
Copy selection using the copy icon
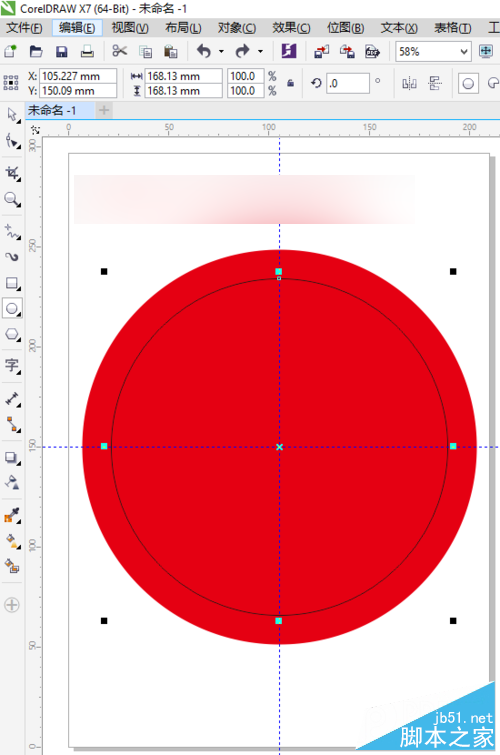coord(145,51)
